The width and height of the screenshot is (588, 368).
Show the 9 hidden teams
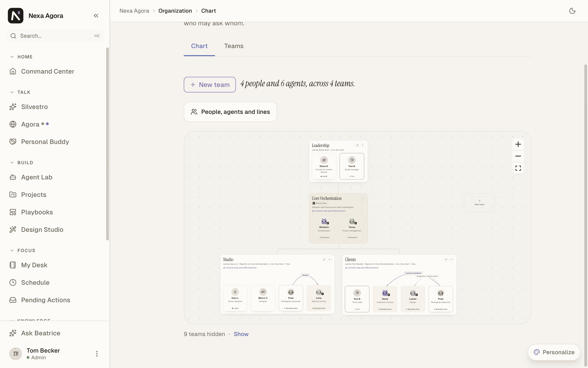pos(241,334)
